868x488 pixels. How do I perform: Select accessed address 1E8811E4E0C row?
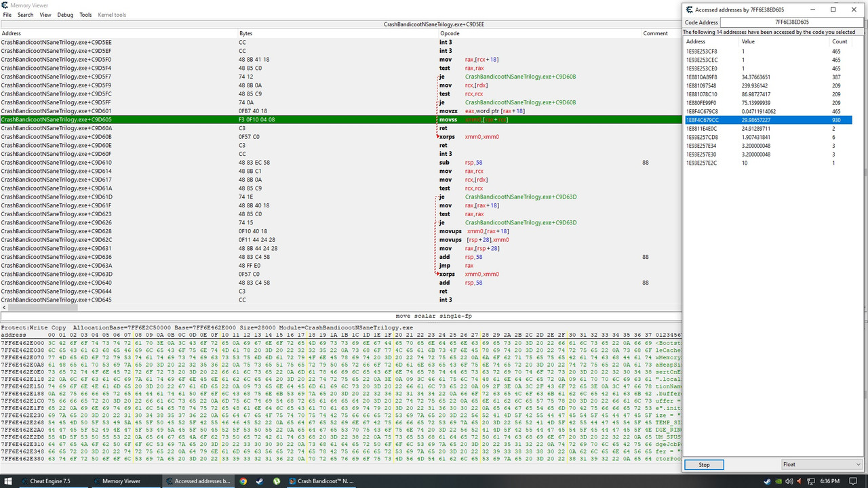768,129
